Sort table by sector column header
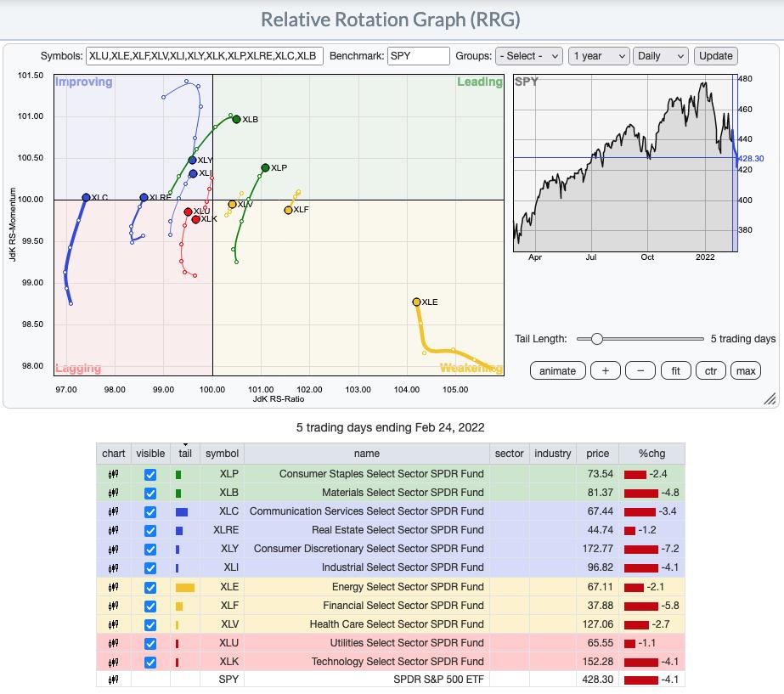Image resolution: width=784 pixels, height=694 pixels. coord(509,454)
